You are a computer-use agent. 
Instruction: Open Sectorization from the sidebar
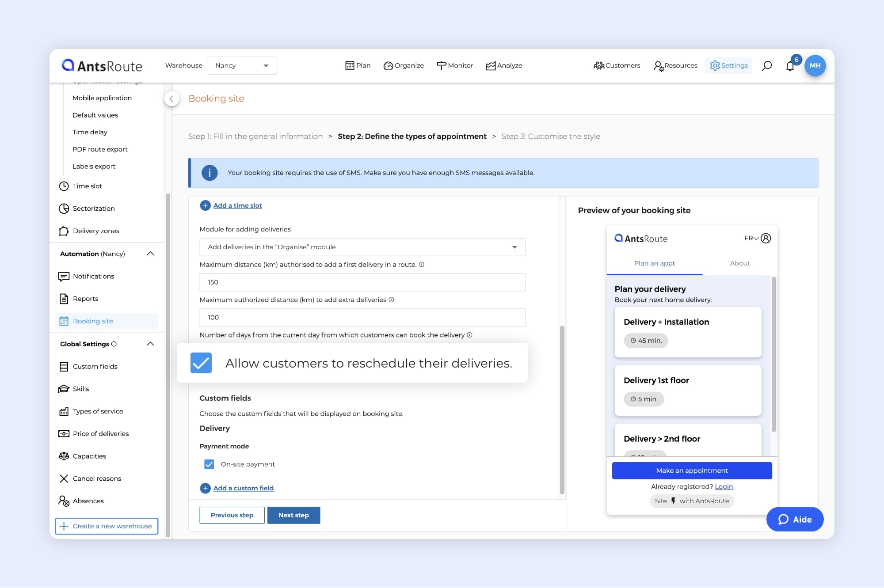(x=94, y=209)
